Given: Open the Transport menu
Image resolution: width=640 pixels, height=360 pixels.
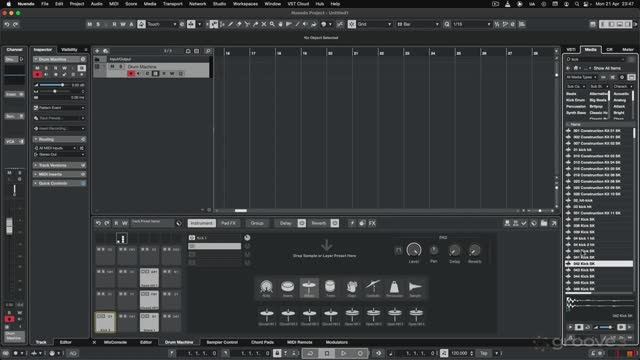Looking at the screenshot, I should [x=173, y=4].
